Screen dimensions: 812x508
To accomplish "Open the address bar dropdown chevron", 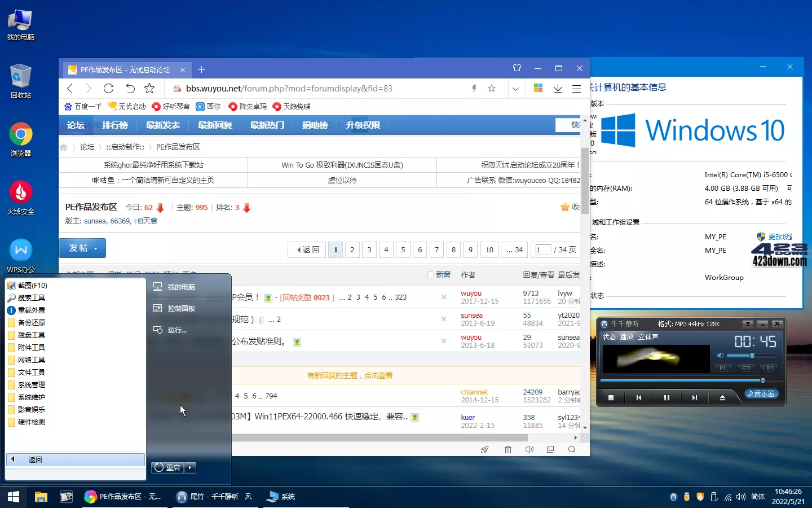I will coord(516,89).
